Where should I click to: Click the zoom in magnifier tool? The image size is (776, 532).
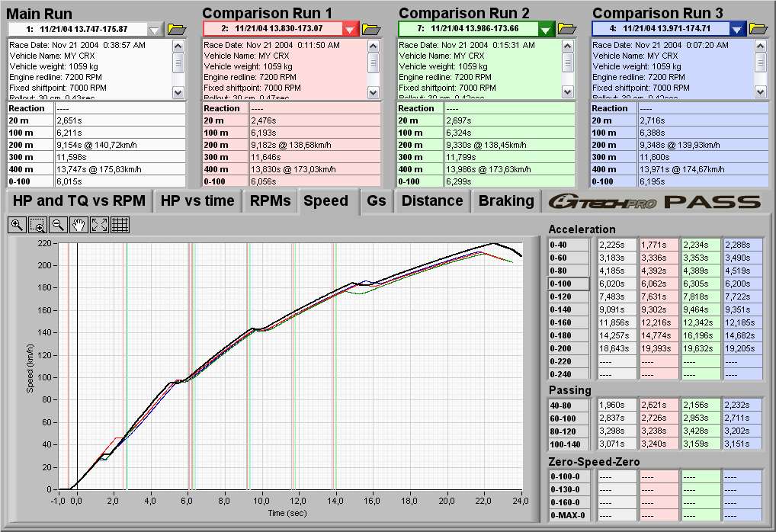coord(17,225)
